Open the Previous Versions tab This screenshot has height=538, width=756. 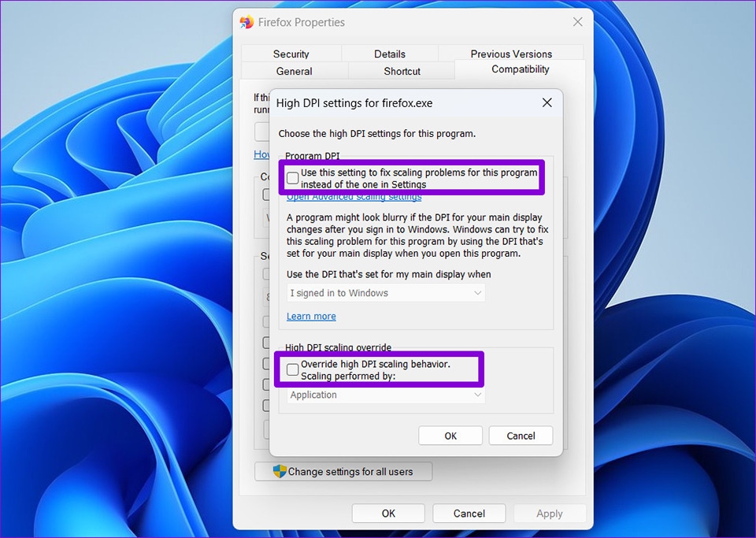click(x=513, y=54)
